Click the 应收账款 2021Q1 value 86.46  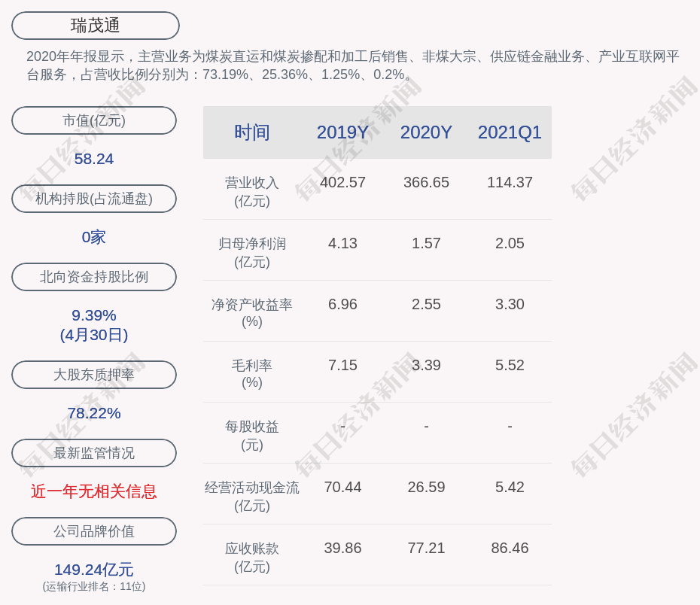point(510,548)
